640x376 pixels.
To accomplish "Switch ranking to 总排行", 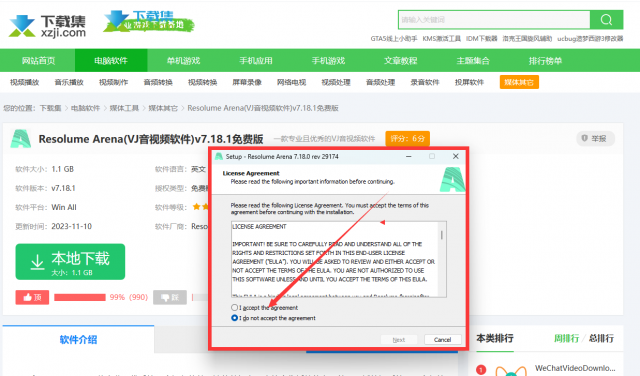I will tap(601, 338).
